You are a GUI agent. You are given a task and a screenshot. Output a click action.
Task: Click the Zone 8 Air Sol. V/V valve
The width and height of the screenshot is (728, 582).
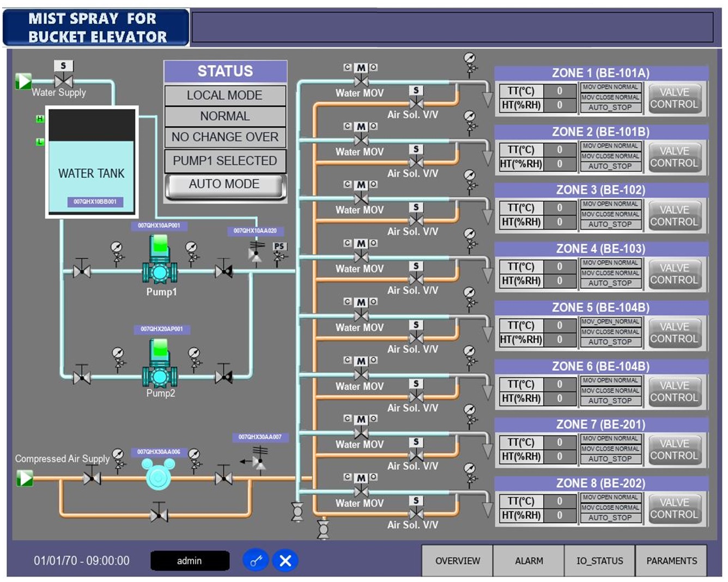pyautogui.click(x=416, y=513)
